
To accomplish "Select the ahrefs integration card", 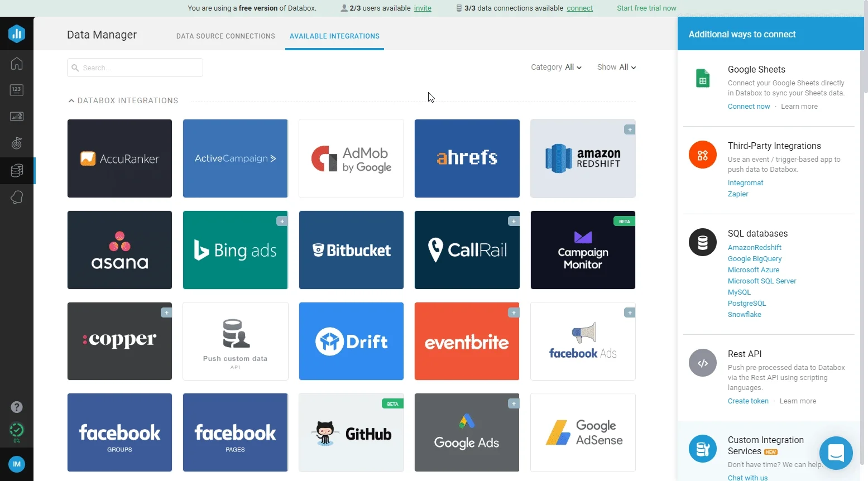I will (467, 158).
